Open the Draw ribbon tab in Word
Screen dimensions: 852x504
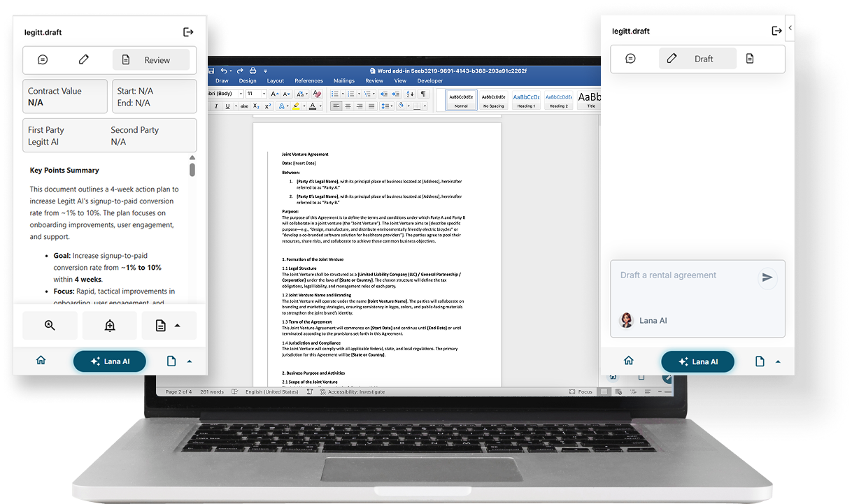click(x=222, y=80)
